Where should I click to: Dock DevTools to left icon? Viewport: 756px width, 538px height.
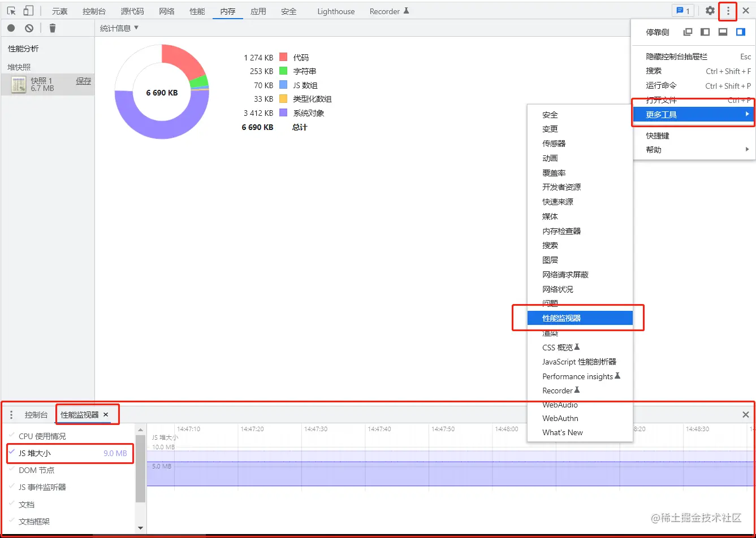[705, 32]
